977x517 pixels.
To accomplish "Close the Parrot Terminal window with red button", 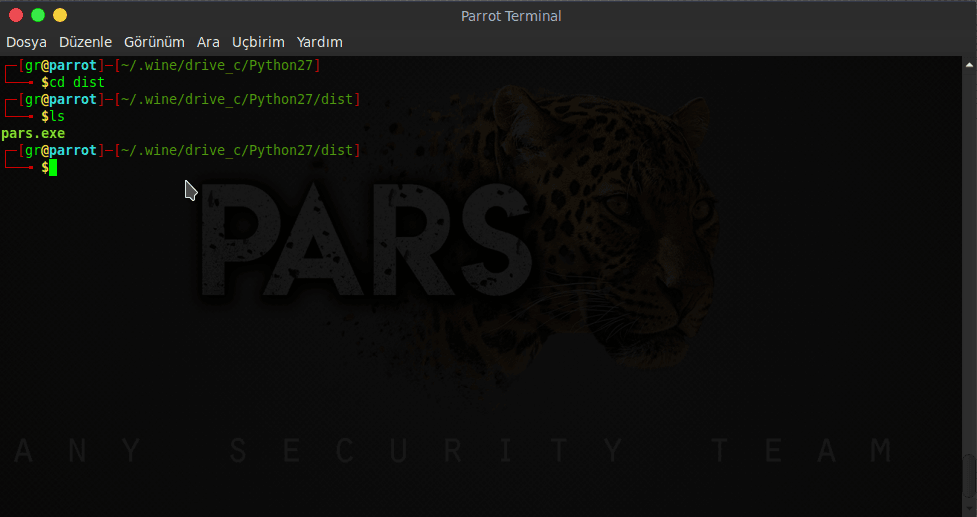I will point(16,15).
